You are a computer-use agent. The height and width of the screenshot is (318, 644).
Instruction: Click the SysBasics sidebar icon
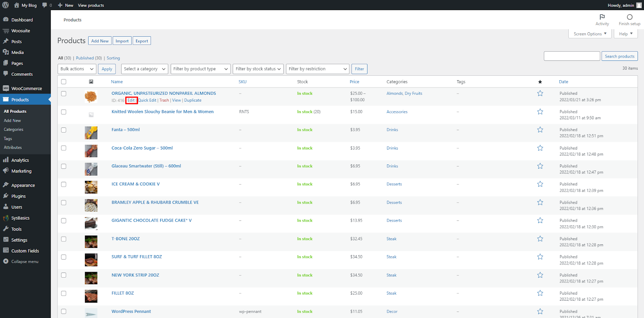pos(6,218)
